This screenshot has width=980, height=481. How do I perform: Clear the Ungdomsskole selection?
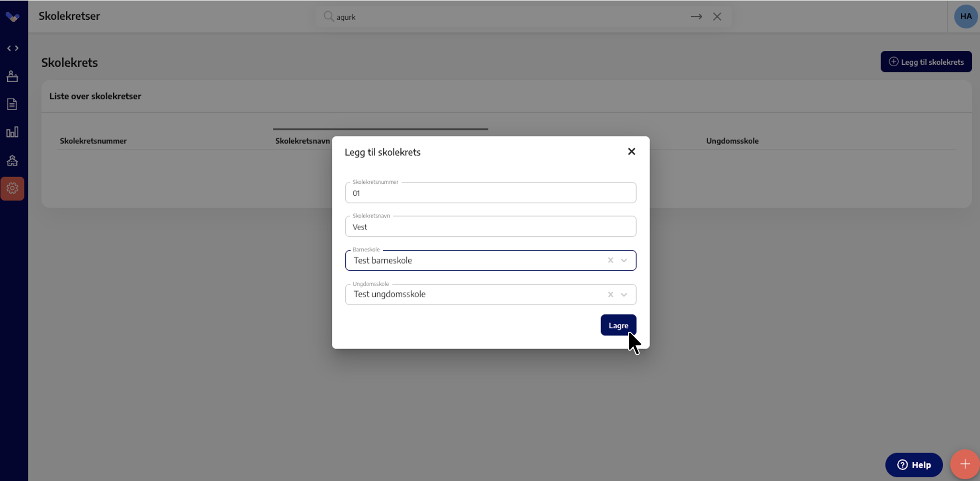(x=610, y=294)
